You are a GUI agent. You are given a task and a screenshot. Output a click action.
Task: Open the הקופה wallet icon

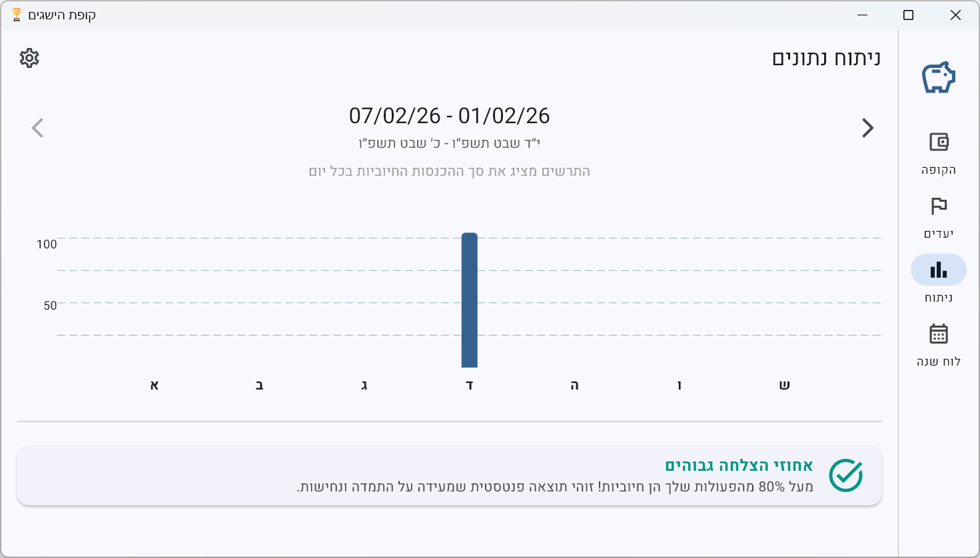(x=939, y=142)
